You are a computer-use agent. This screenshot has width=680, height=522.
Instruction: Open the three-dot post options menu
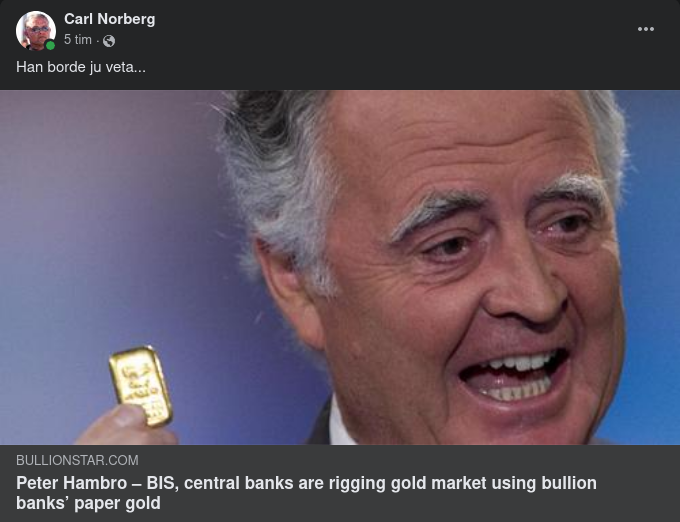646,29
